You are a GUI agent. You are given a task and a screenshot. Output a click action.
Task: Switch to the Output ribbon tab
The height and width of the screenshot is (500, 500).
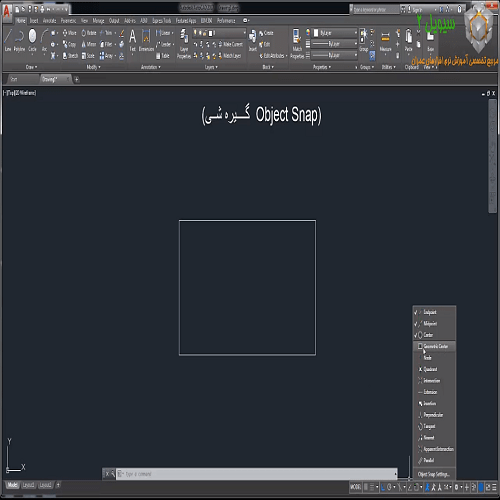(114, 21)
